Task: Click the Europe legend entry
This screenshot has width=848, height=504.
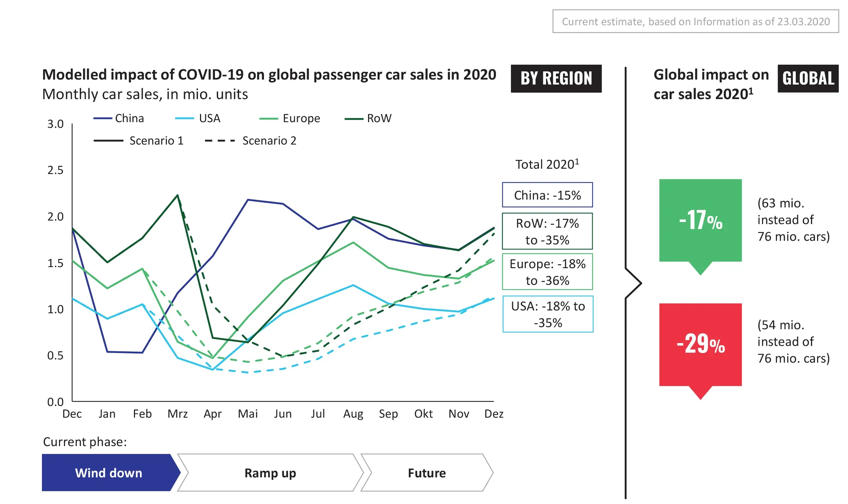Action: [290, 118]
